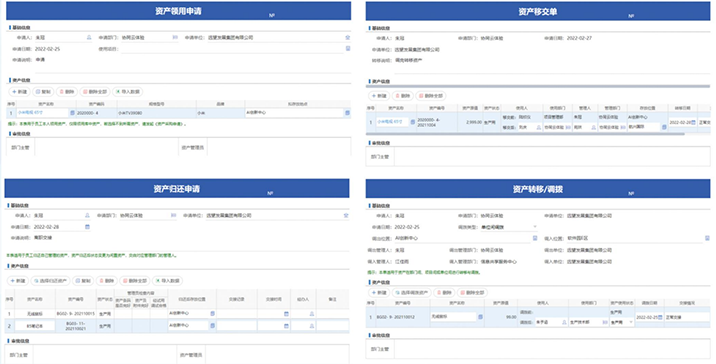The height and width of the screenshot is (364, 716).
Task: Open 调出位置 picker in 资产转移/调拨 form
Action: click(535, 238)
